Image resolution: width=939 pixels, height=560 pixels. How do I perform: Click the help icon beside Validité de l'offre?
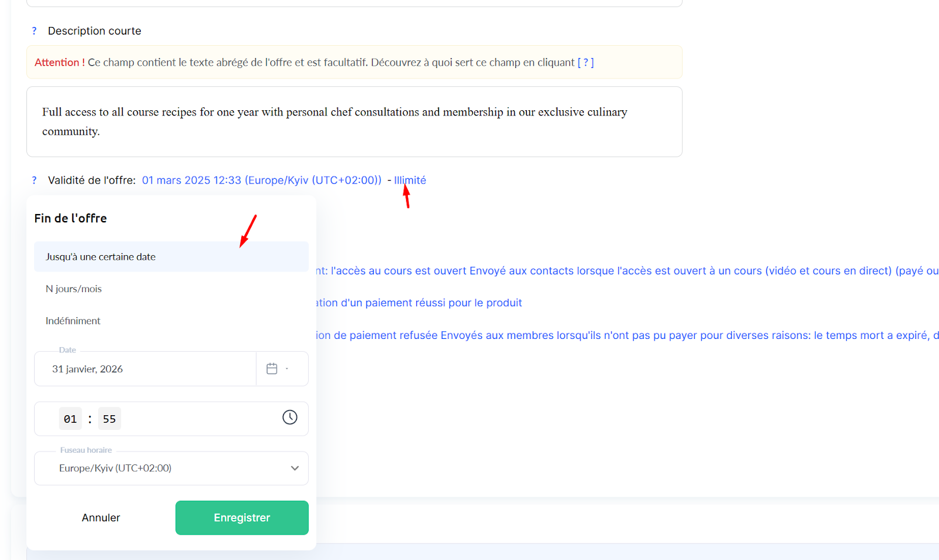(x=34, y=181)
